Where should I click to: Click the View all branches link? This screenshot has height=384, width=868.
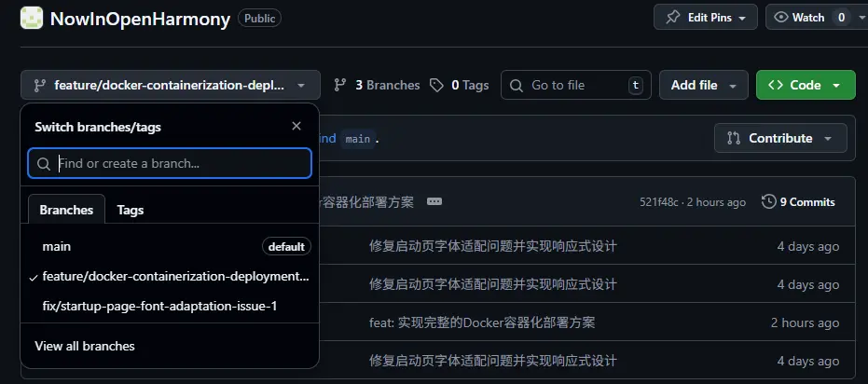tap(85, 346)
